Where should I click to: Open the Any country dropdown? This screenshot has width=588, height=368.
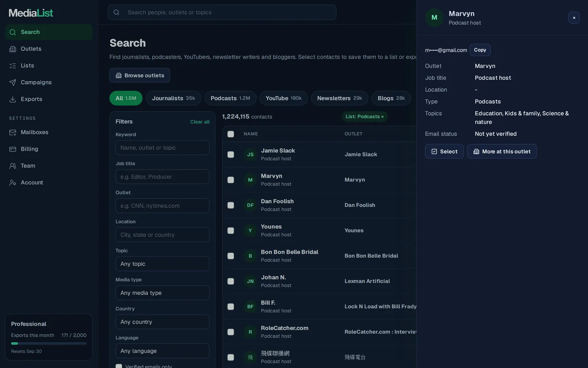163,322
